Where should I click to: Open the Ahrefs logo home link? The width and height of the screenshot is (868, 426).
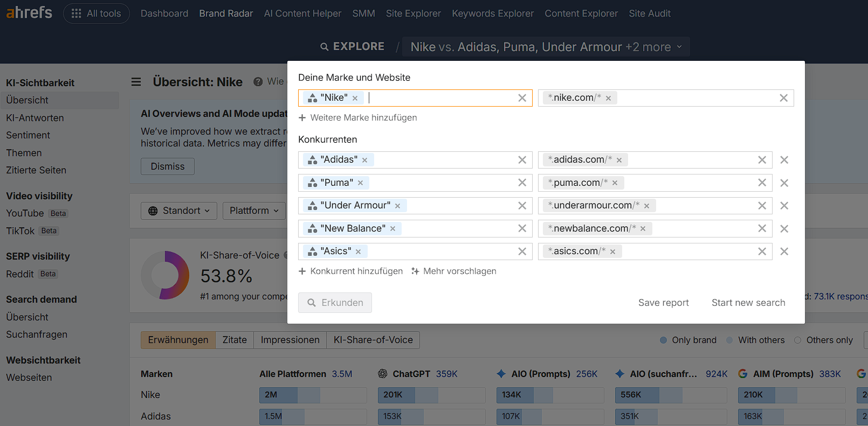pyautogui.click(x=29, y=12)
